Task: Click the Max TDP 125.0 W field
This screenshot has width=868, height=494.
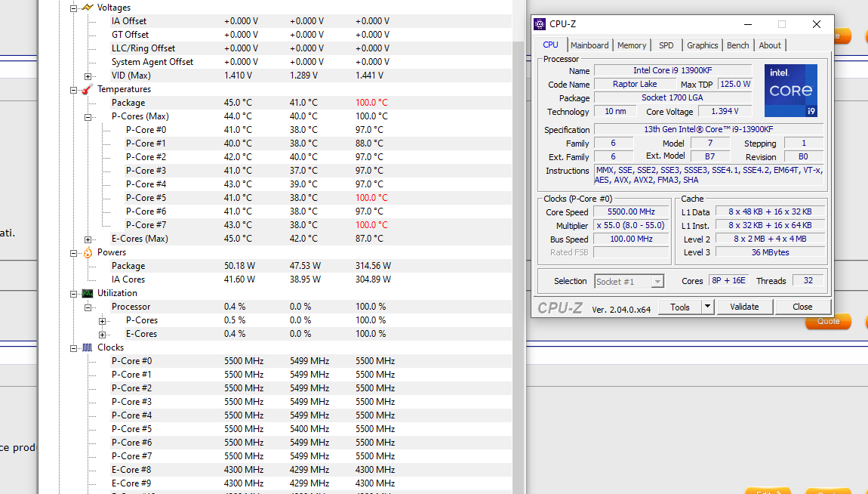Action: point(735,84)
